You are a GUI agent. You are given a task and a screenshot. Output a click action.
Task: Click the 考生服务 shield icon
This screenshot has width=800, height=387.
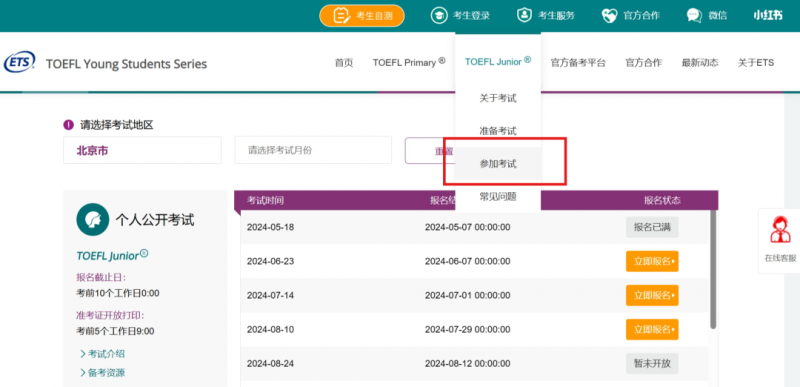523,15
